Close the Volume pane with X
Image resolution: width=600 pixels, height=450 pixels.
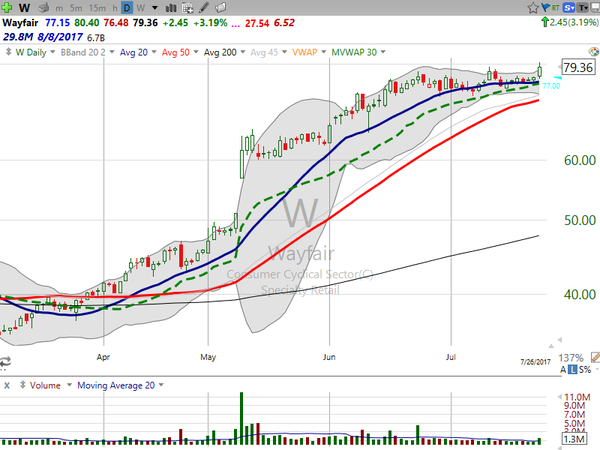tap(7, 386)
